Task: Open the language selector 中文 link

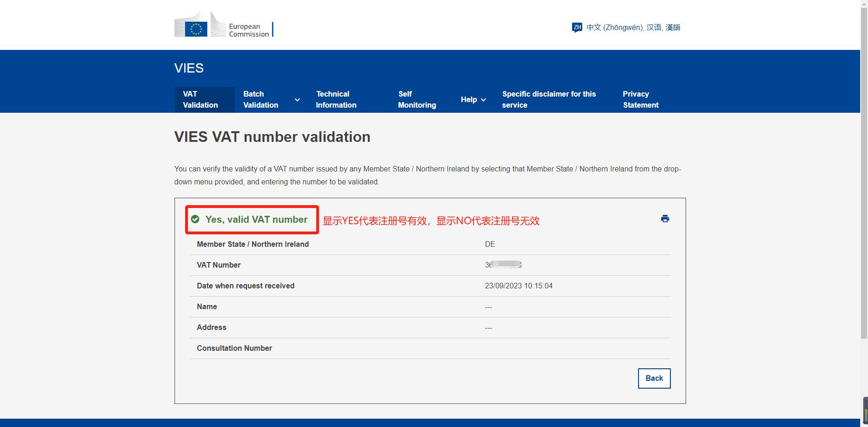Action: pyautogui.click(x=633, y=27)
